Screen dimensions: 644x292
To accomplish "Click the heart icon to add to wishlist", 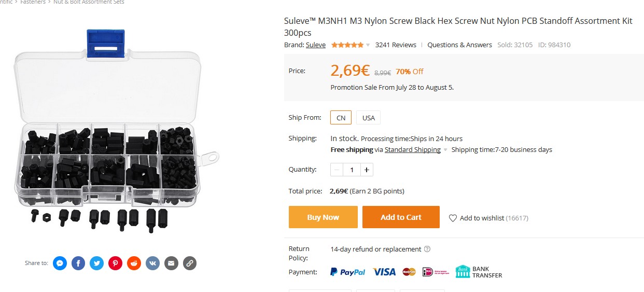I will (x=453, y=218).
